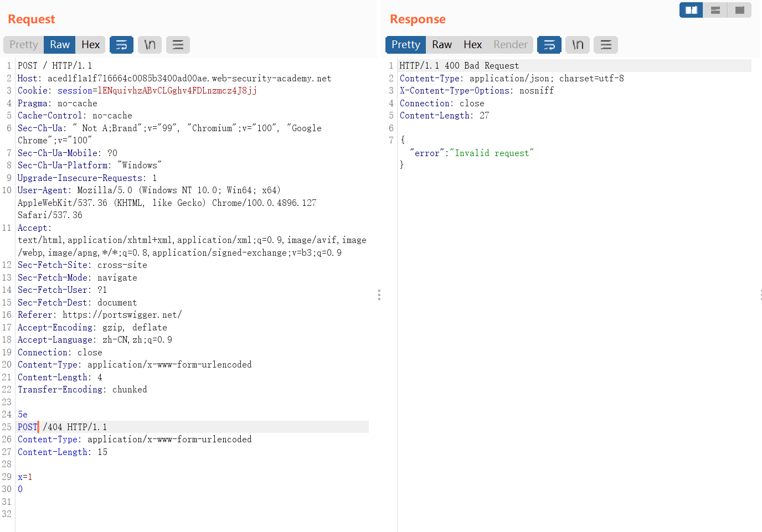Viewport: 762px width, 532px height.
Task: Click the Referer portswigger.net header
Action: (100, 315)
